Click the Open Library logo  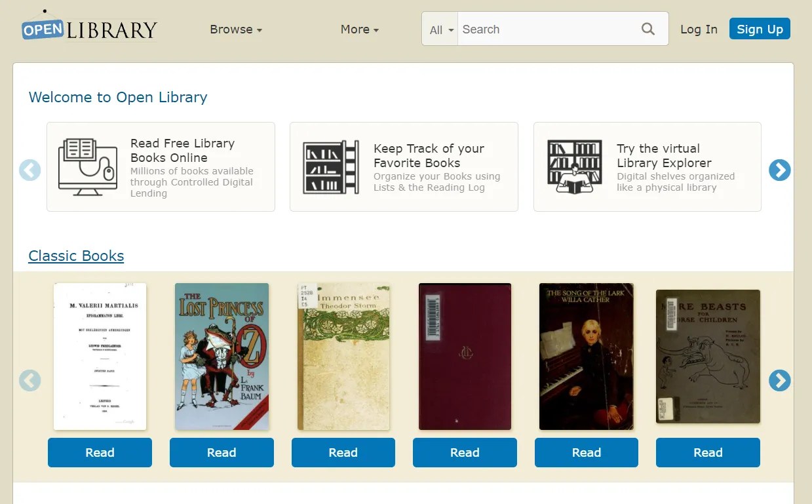[89, 28]
